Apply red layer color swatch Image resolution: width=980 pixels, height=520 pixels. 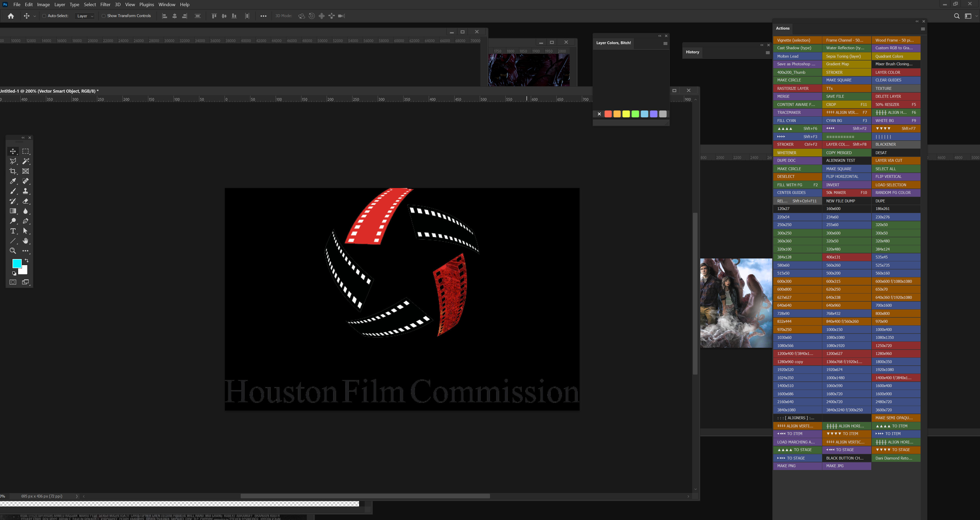(x=608, y=114)
